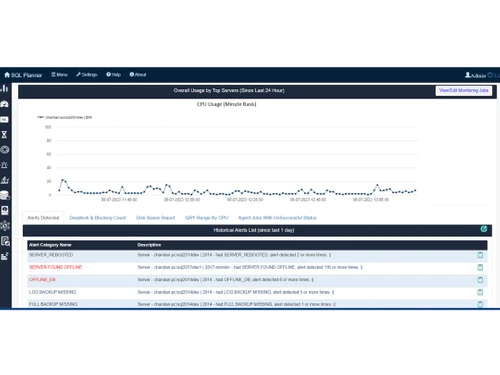Click the LOG BACKUP MISSING description text

pyautogui.click(x=236, y=292)
